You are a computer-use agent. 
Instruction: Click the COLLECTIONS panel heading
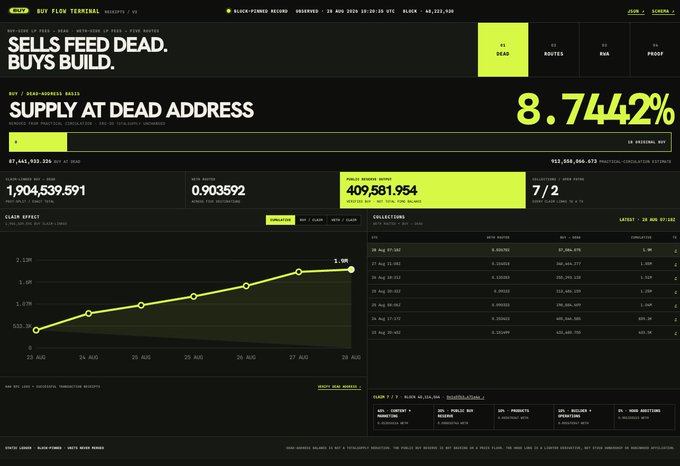coord(389,217)
